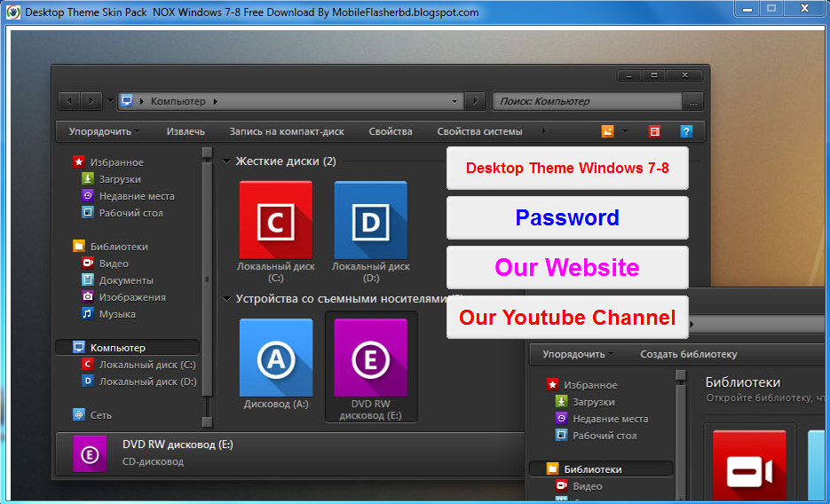Click the CD-дисковод text in details pane
This screenshot has height=504, width=830.
pos(153,461)
